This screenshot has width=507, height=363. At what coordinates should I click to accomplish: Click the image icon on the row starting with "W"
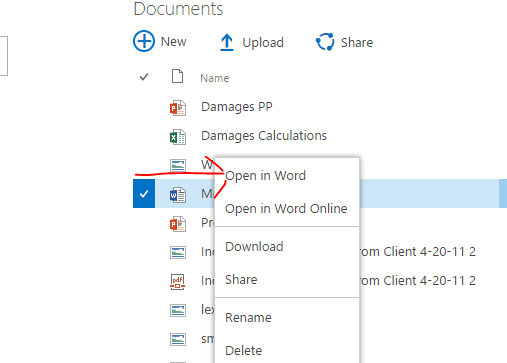click(x=178, y=165)
